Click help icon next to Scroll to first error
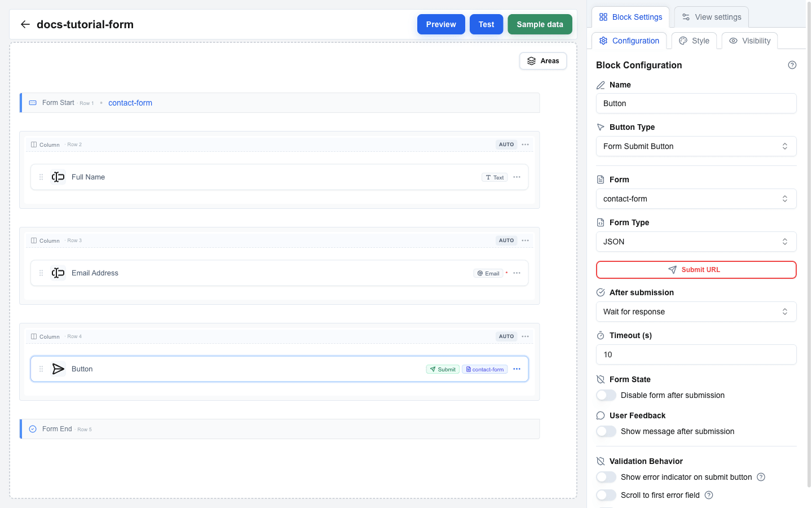The image size is (812, 508). click(x=709, y=495)
